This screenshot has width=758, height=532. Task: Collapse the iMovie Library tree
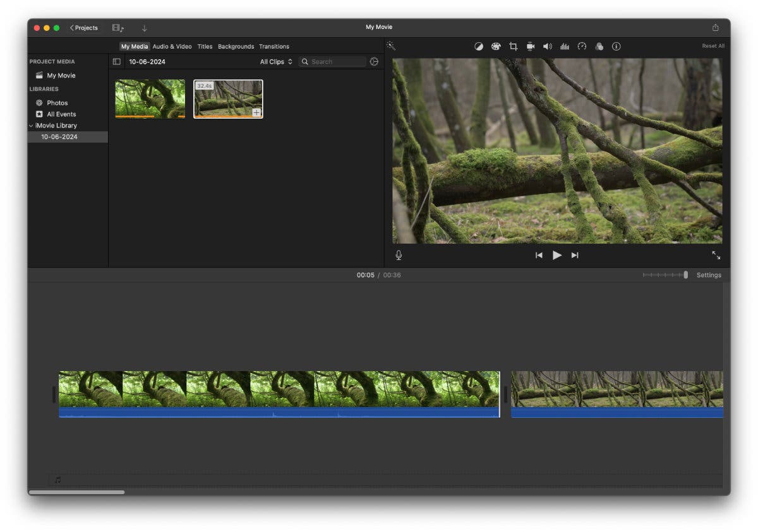pyautogui.click(x=30, y=125)
